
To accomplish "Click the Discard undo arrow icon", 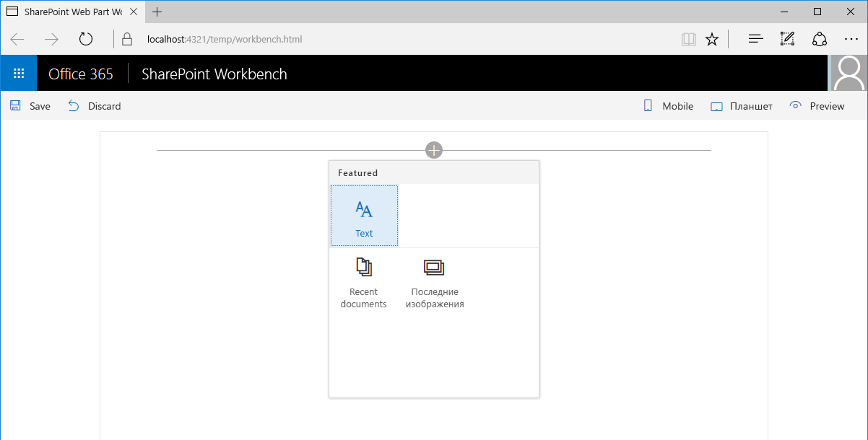I will [74, 106].
